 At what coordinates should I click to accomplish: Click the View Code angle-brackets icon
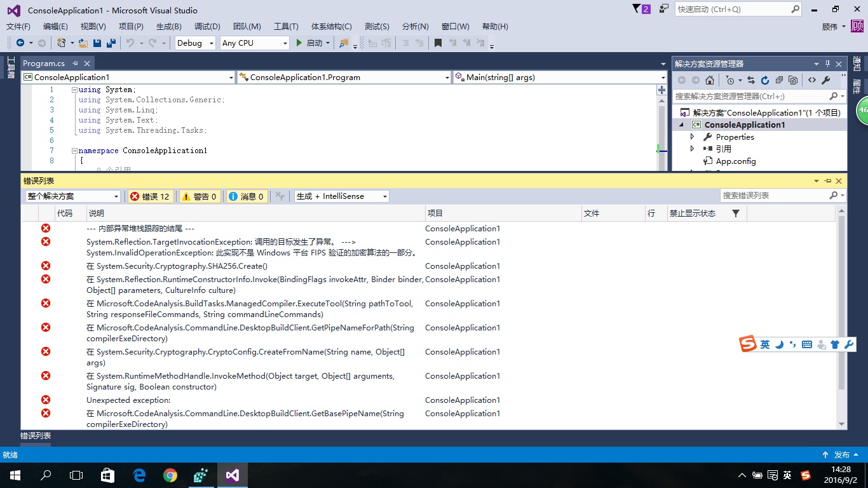click(x=812, y=80)
